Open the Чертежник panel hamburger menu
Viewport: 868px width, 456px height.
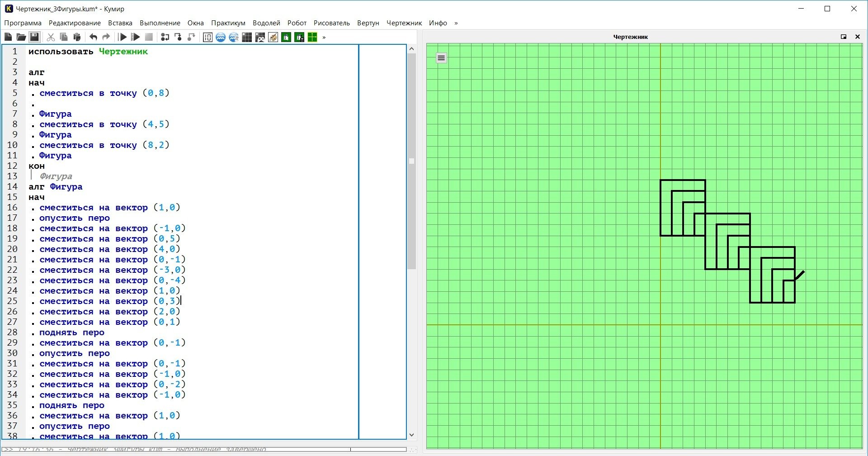click(441, 58)
